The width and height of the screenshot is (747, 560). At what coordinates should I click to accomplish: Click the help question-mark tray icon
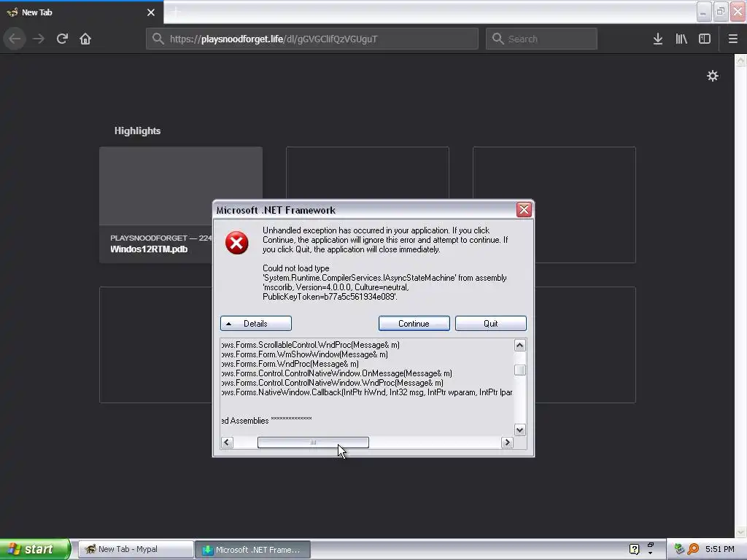[634, 549]
